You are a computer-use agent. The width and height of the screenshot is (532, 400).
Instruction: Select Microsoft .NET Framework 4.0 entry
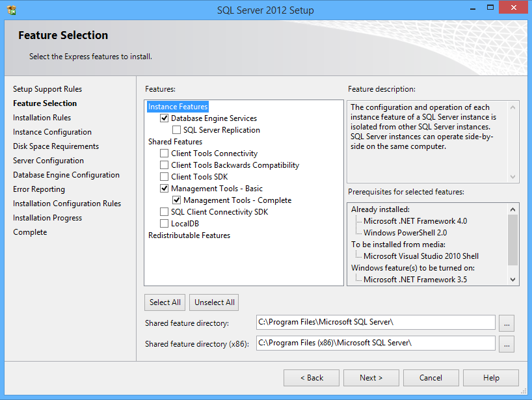point(415,221)
